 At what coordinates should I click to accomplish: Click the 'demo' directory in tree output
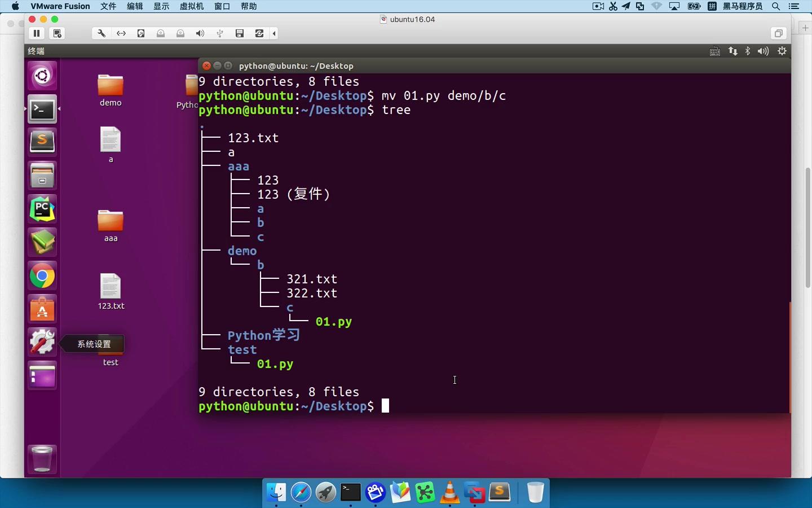[242, 251]
